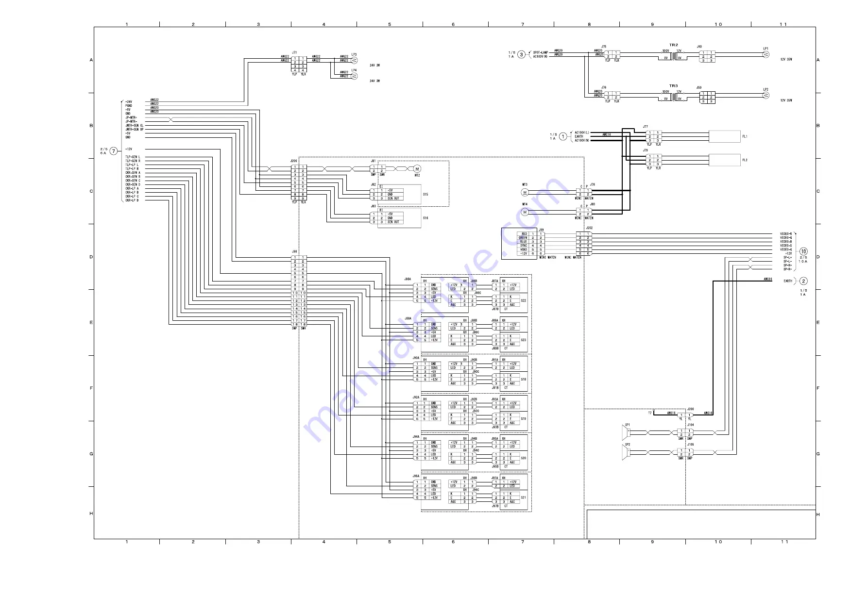Click the MT2 motor symbol
The height and width of the screenshot is (613, 868).
point(417,169)
